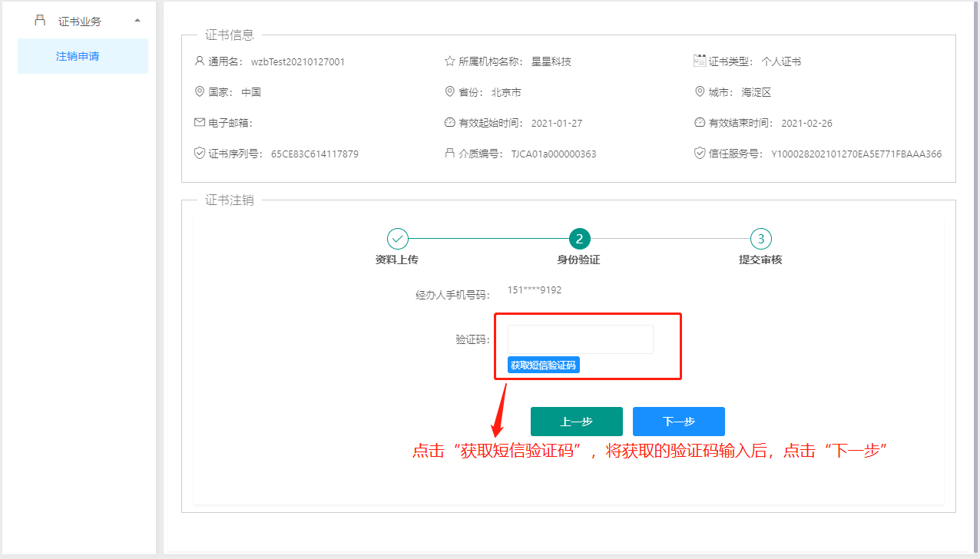
Task: Click the location pin beside 城市
Action: pyautogui.click(x=700, y=91)
